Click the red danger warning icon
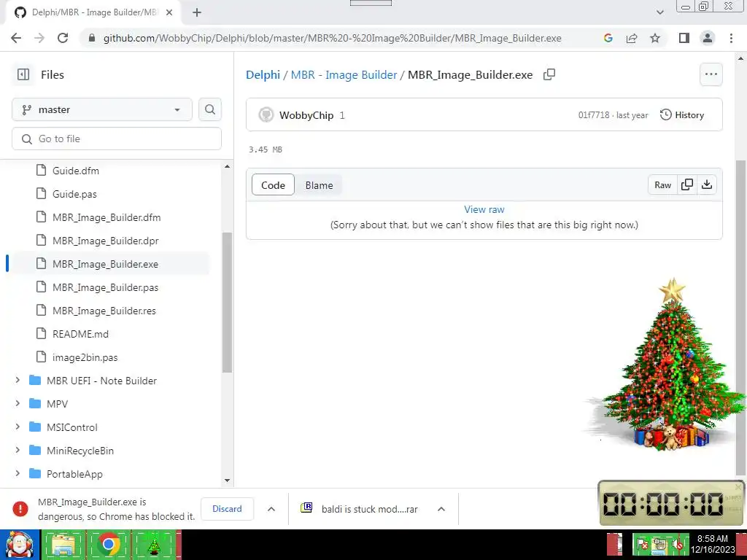Image resolution: width=747 pixels, height=560 pixels. pos(20,509)
